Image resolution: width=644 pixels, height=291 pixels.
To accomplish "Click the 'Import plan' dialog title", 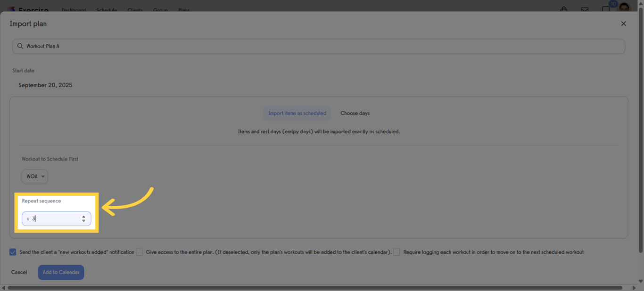I will click(x=28, y=24).
